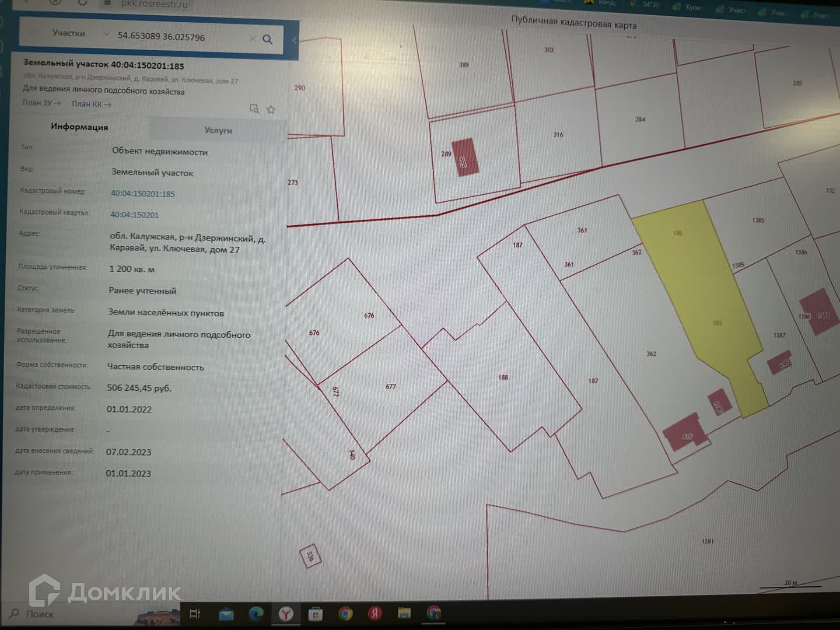Select the Информация tab
The image size is (840, 630).
click(x=79, y=127)
